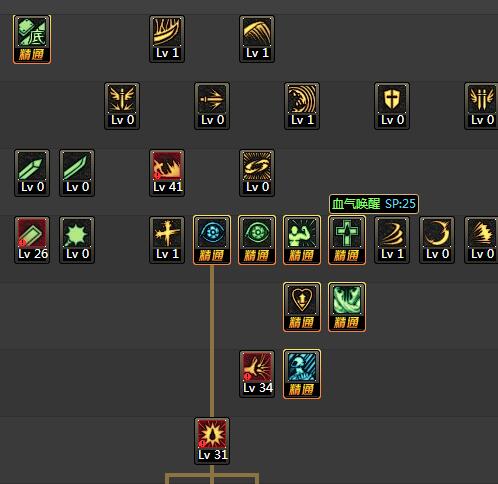Select the green 底 mastered skill icon
Image resolution: width=498 pixels, height=484 pixels.
pyautogui.click(x=32, y=39)
